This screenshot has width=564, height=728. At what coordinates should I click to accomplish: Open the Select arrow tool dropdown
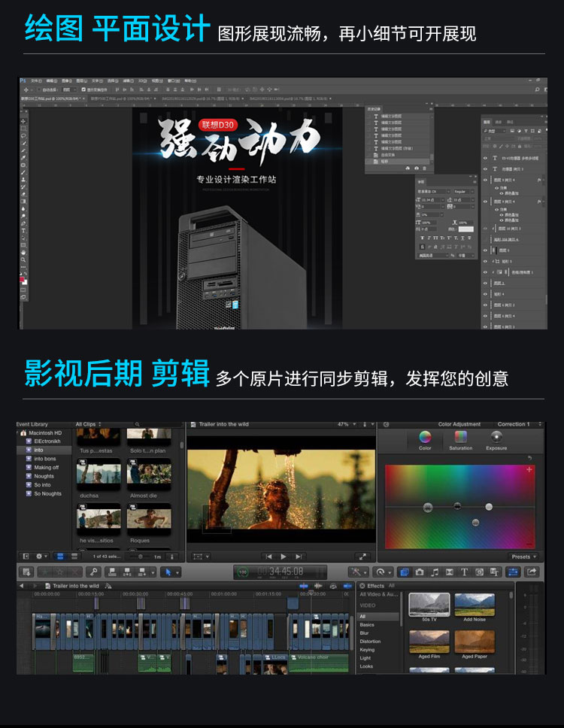(x=171, y=572)
